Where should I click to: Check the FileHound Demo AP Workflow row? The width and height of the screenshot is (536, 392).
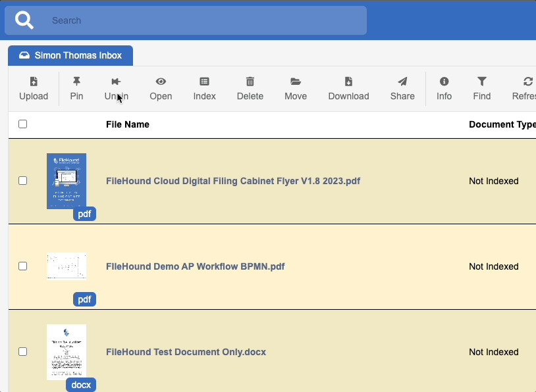(x=22, y=266)
